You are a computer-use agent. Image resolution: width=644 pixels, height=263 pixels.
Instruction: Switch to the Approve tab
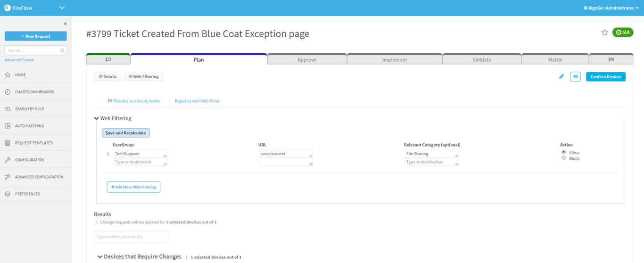point(307,60)
